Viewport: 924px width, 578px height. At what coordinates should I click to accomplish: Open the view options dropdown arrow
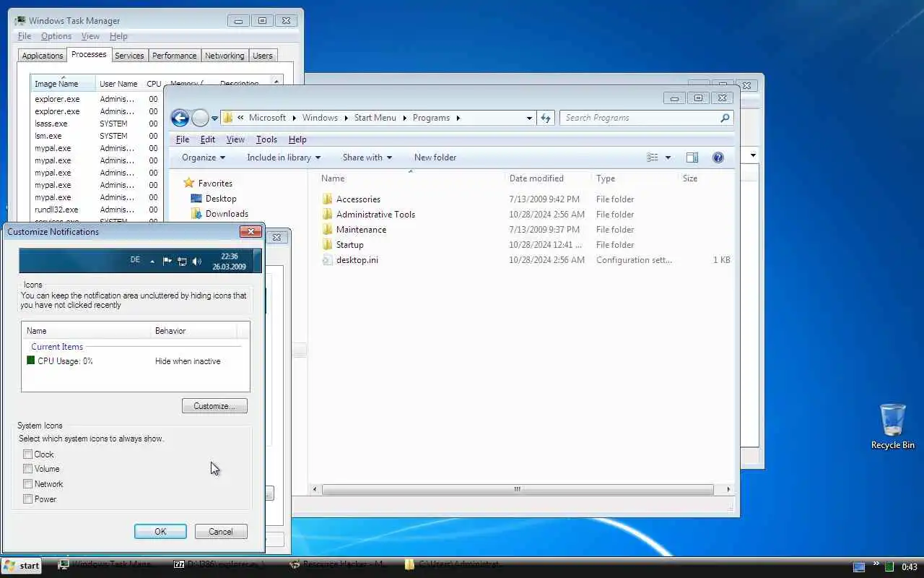click(668, 158)
